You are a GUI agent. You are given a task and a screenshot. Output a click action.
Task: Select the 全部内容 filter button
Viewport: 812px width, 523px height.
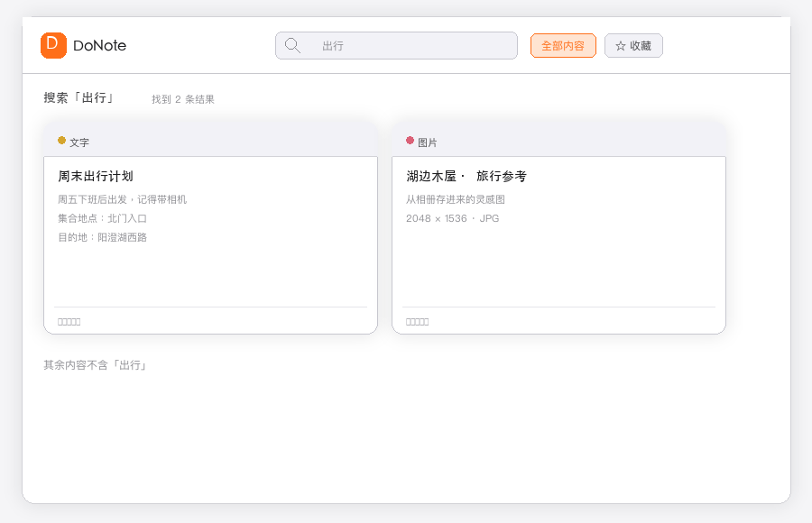(x=563, y=46)
